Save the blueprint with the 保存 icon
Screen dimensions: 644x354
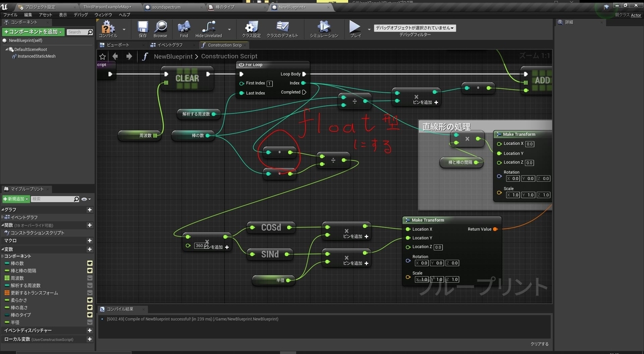tap(143, 27)
